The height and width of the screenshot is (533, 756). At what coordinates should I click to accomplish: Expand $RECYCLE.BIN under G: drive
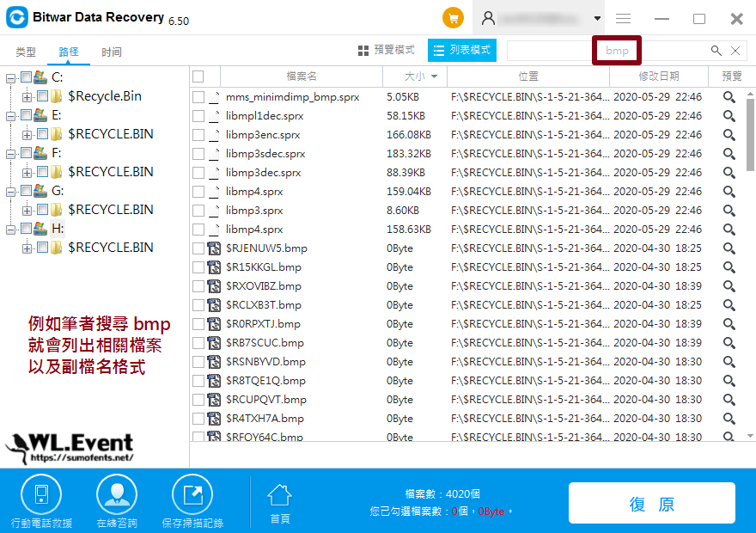click(x=27, y=211)
